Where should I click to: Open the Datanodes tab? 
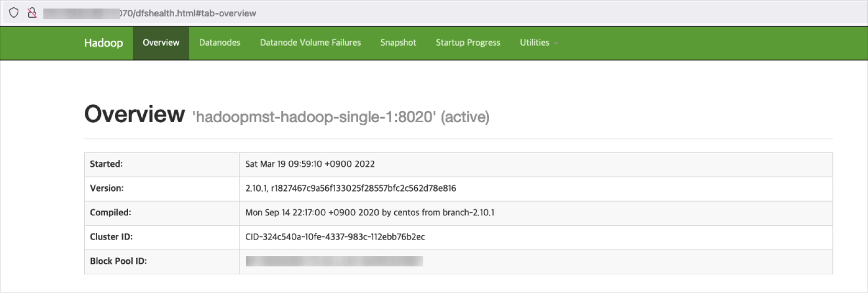point(220,43)
